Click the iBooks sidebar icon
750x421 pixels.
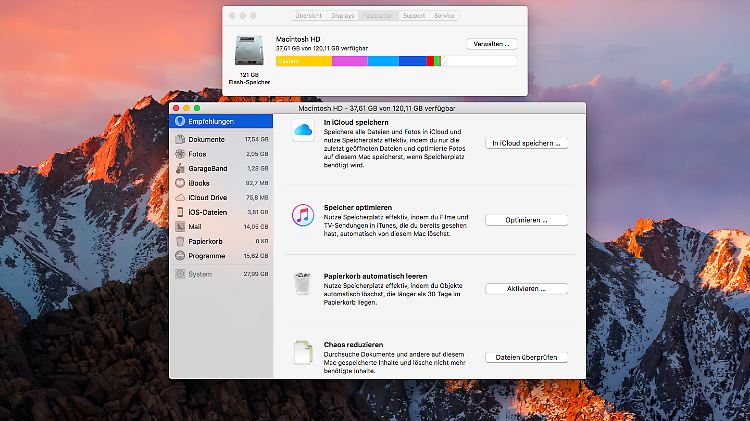pos(180,183)
